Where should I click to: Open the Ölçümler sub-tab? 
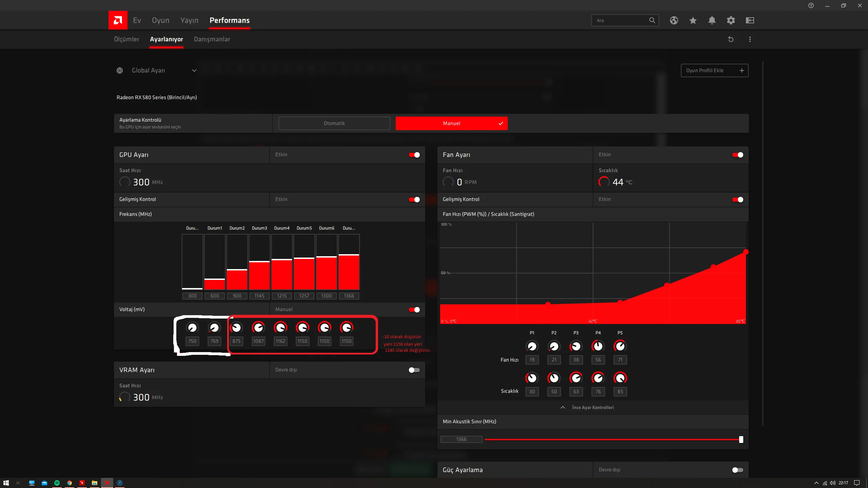pyautogui.click(x=126, y=39)
